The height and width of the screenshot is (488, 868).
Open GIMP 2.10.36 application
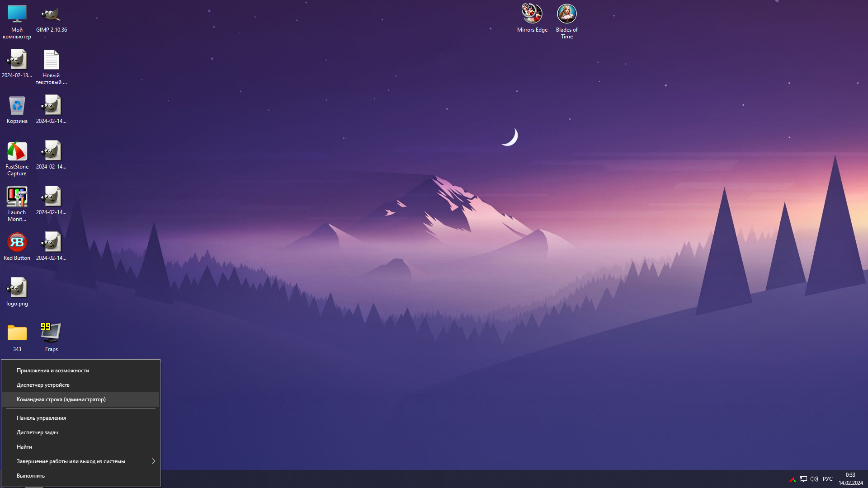[51, 13]
